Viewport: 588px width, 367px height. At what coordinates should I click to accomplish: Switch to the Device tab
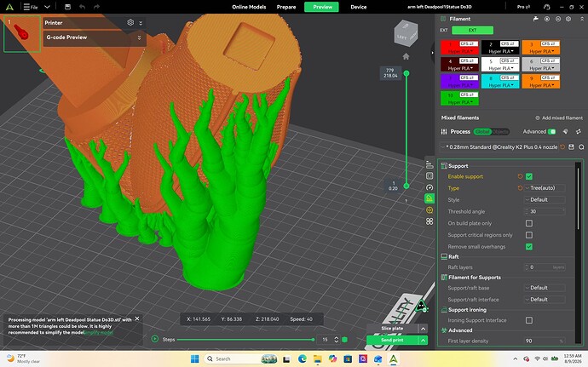point(359,7)
